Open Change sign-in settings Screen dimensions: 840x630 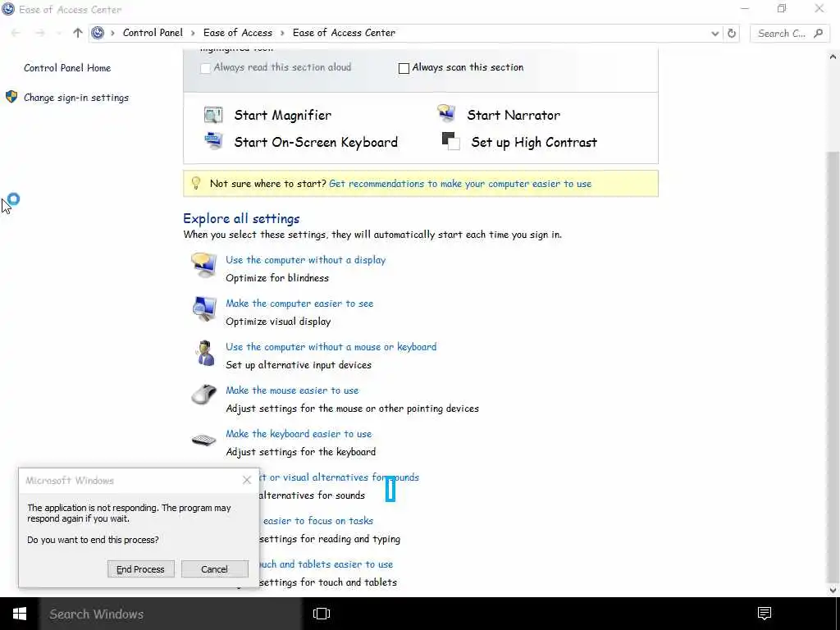[x=76, y=98]
